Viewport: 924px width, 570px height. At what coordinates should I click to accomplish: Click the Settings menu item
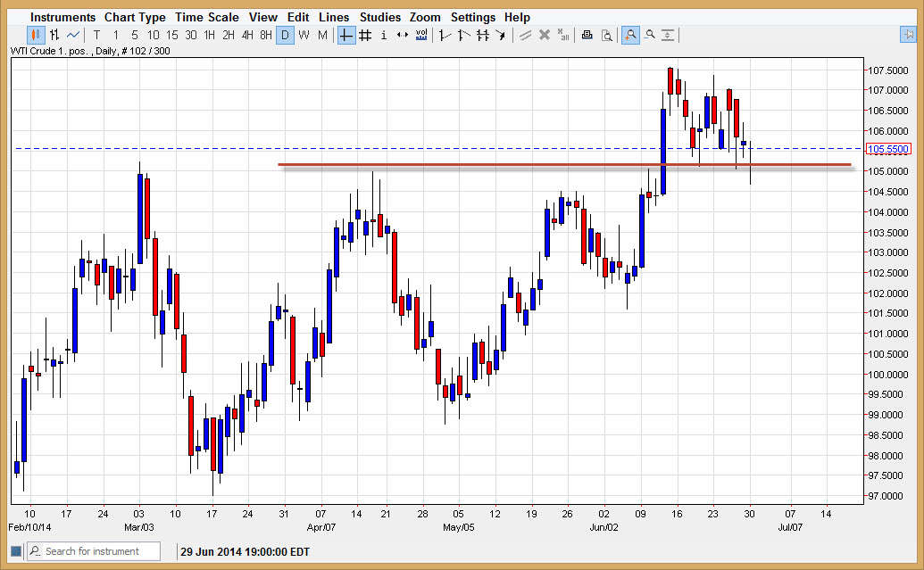[473, 16]
